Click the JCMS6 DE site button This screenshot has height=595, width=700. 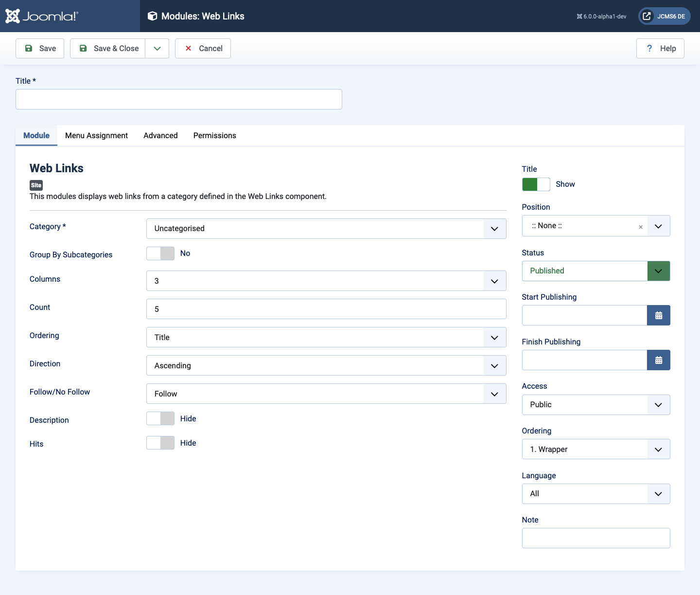pos(665,16)
